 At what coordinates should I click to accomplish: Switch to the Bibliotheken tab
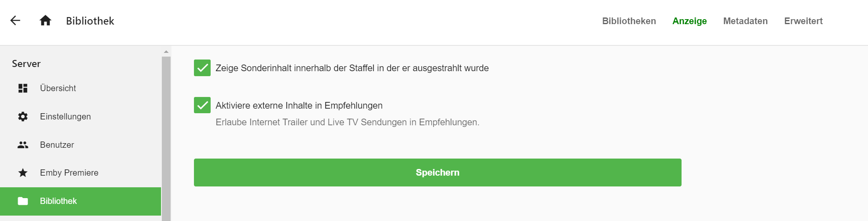(x=629, y=21)
